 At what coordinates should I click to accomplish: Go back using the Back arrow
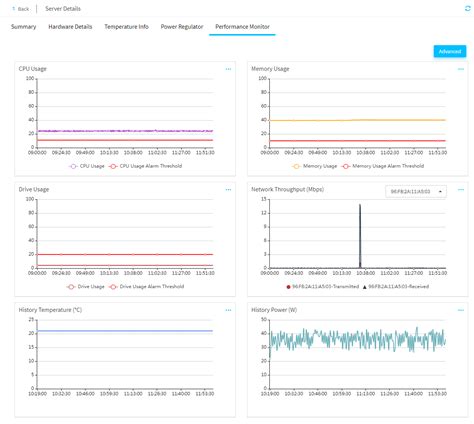click(20, 9)
